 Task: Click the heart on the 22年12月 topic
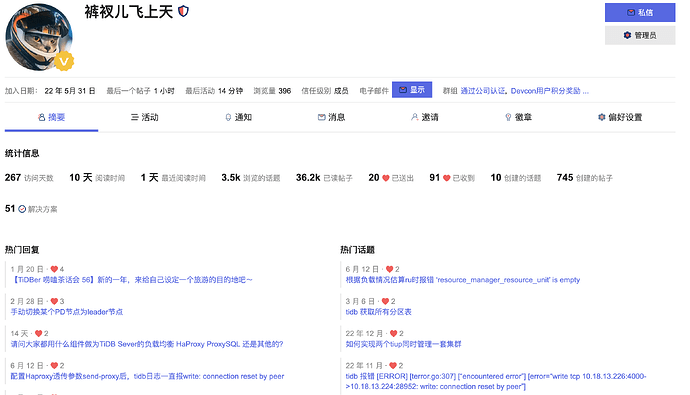pos(393,333)
